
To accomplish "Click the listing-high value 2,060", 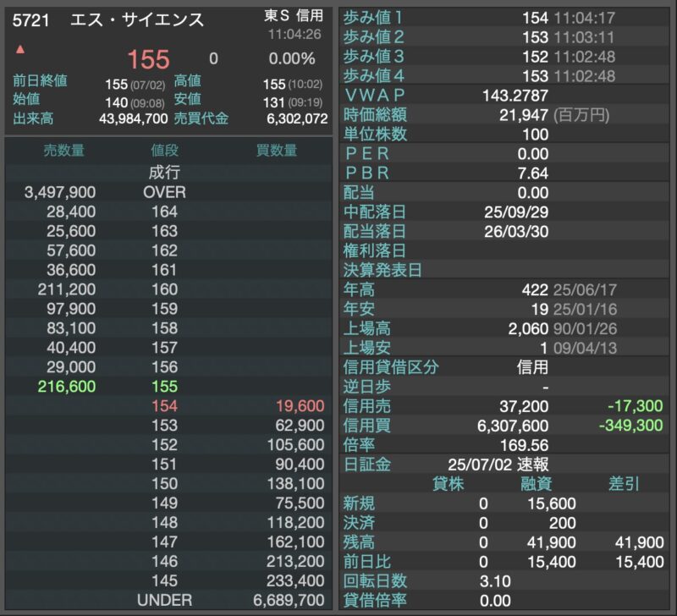I will tap(528, 329).
